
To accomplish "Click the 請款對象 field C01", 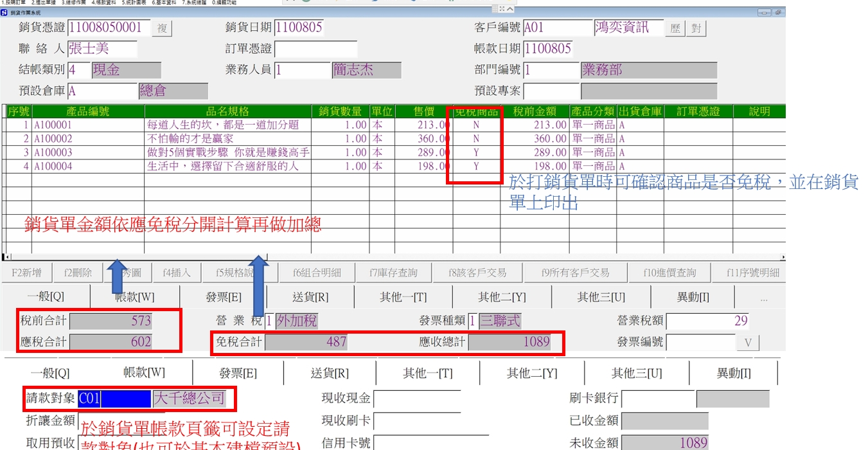I will pos(114,399).
